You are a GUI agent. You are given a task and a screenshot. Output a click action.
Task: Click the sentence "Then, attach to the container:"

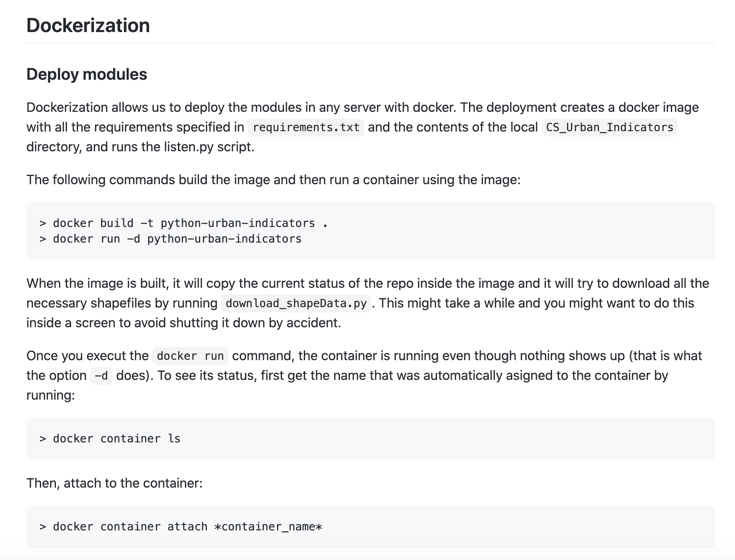click(x=115, y=483)
